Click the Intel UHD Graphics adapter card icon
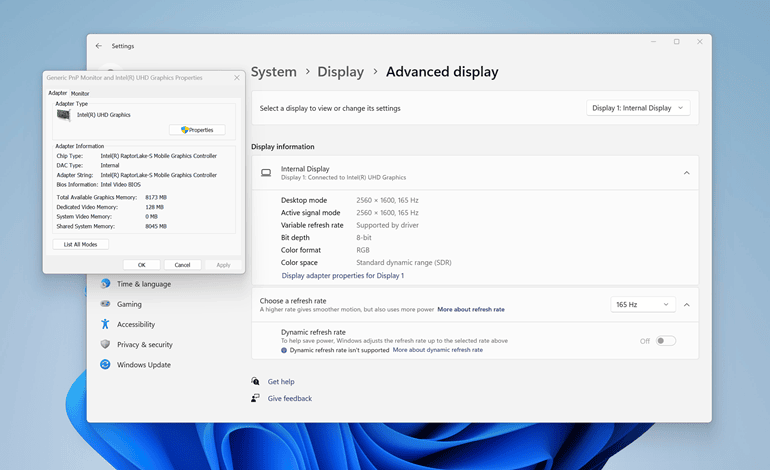The image size is (770, 470). (x=64, y=115)
